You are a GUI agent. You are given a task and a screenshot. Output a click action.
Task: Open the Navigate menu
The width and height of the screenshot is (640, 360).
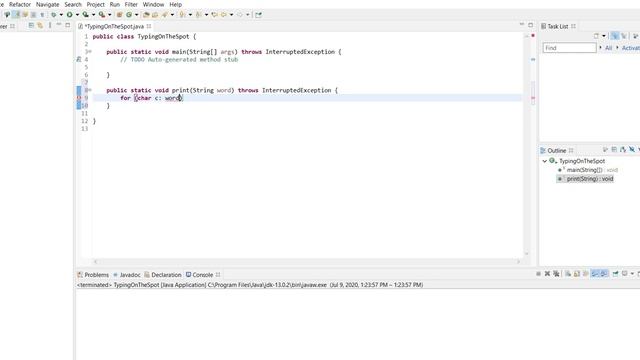[47, 4]
